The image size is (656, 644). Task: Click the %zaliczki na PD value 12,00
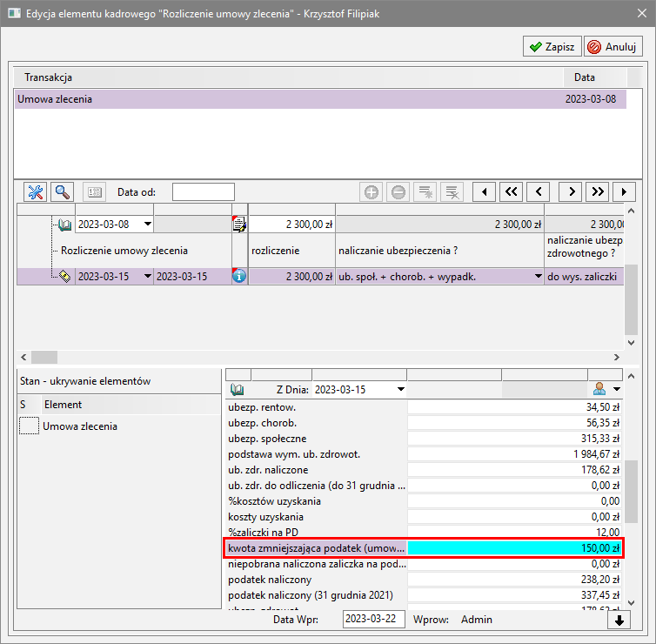pos(514,533)
